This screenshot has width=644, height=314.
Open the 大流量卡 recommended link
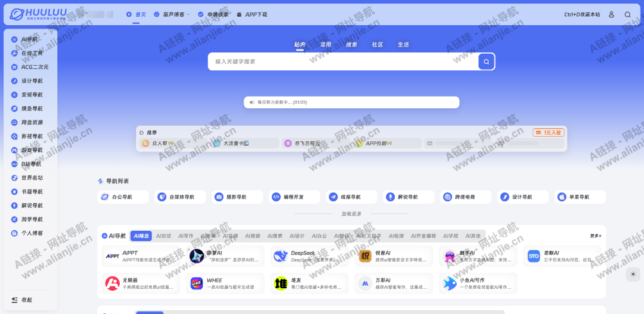(x=245, y=143)
